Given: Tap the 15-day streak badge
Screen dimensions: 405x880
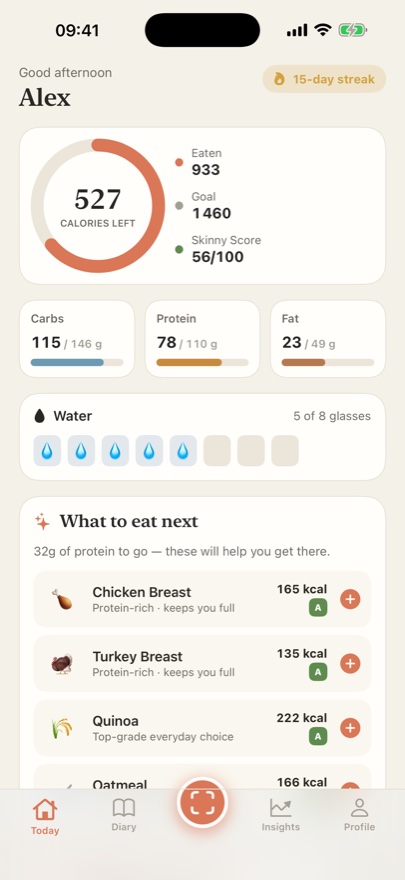Looking at the screenshot, I should 324,79.
